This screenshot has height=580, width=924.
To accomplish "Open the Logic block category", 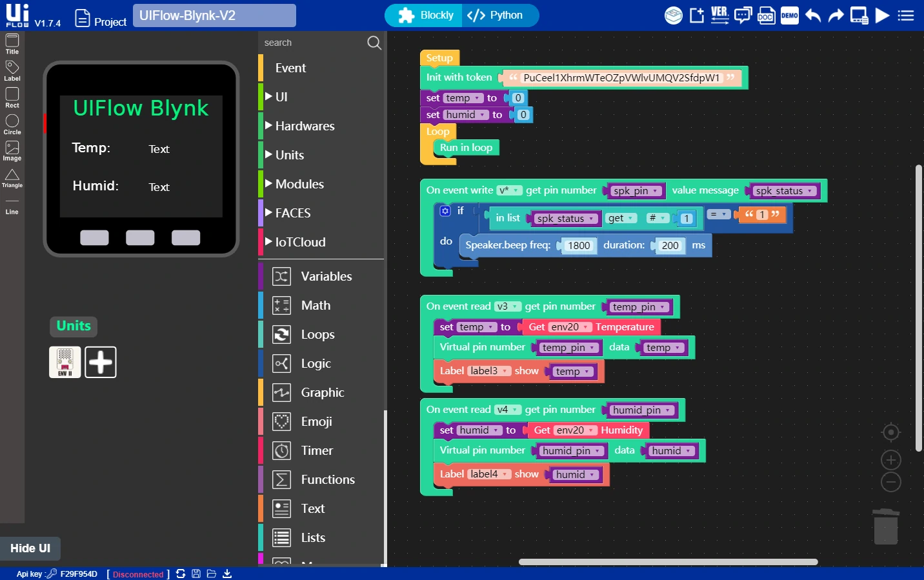I will pyautogui.click(x=316, y=363).
